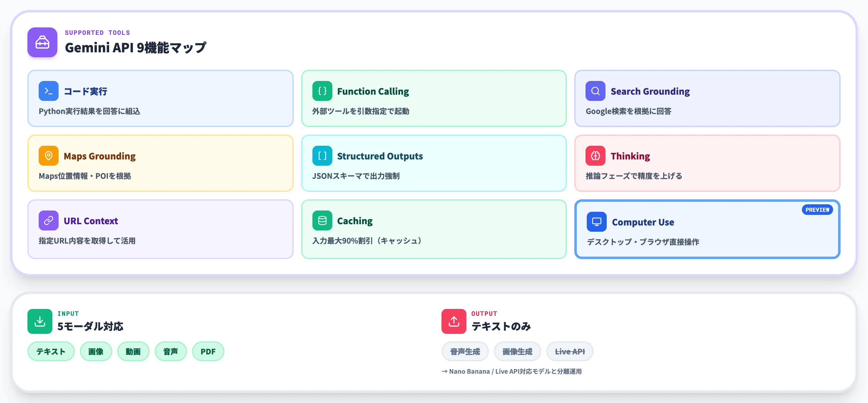
Task: Click the SUPPORTED TOOLS label
Action: coord(97,33)
